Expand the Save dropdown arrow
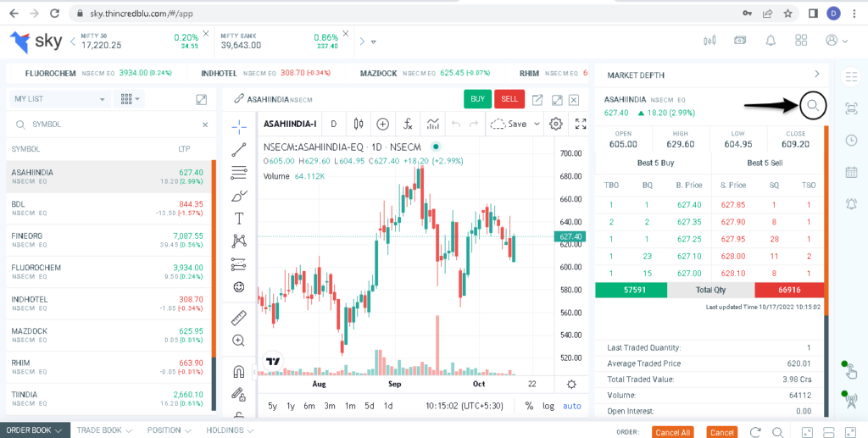The image size is (868, 438). [537, 124]
